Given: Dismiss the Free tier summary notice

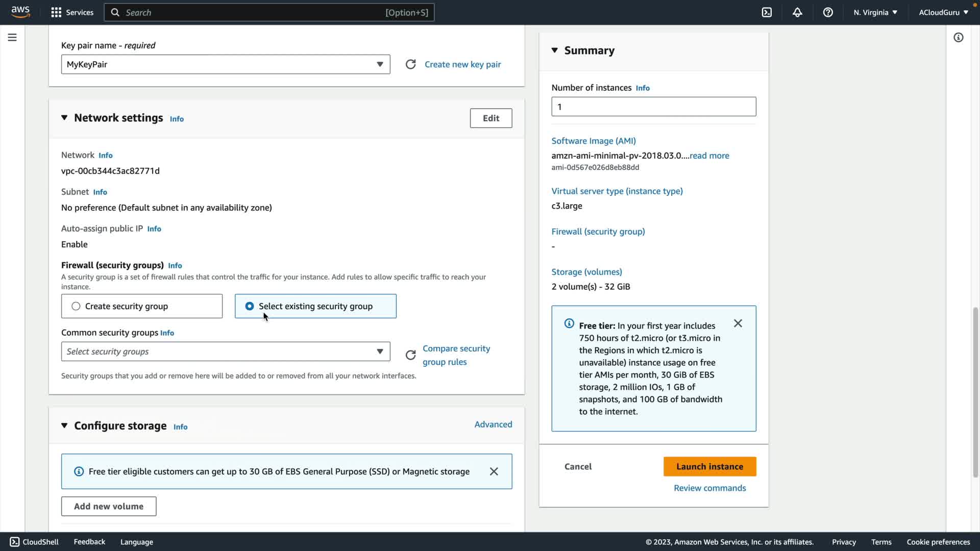Looking at the screenshot, I should (738, 323).
